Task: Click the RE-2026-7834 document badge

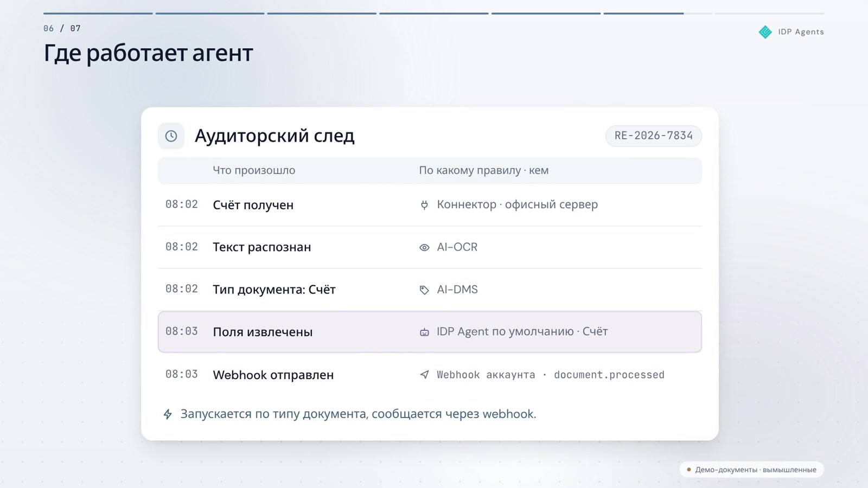Action: click(653, 136)
